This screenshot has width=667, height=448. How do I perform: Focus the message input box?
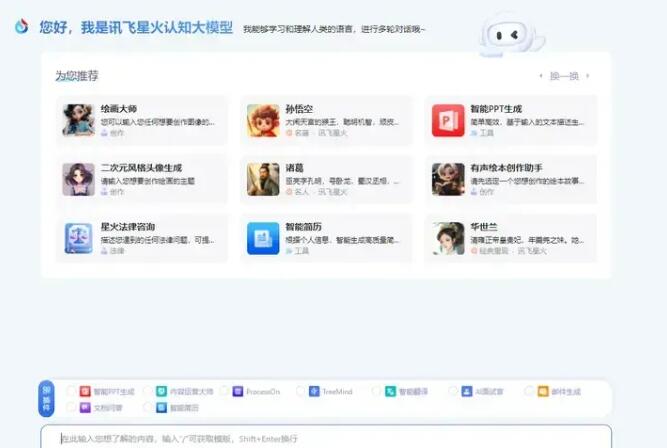pos(326,437)
